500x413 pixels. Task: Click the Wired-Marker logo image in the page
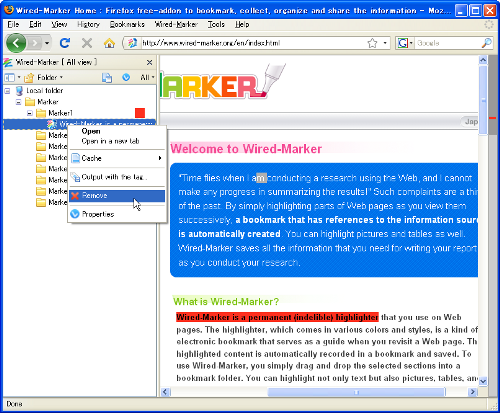click(223, 82)
